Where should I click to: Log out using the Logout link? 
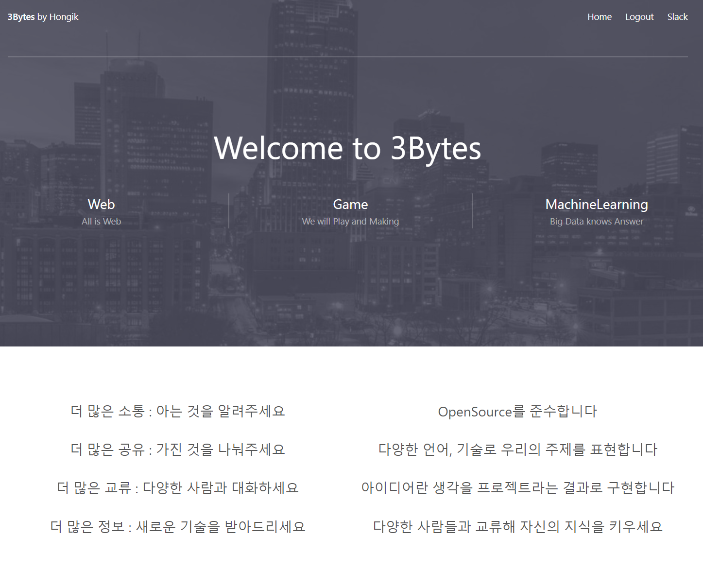639,17
